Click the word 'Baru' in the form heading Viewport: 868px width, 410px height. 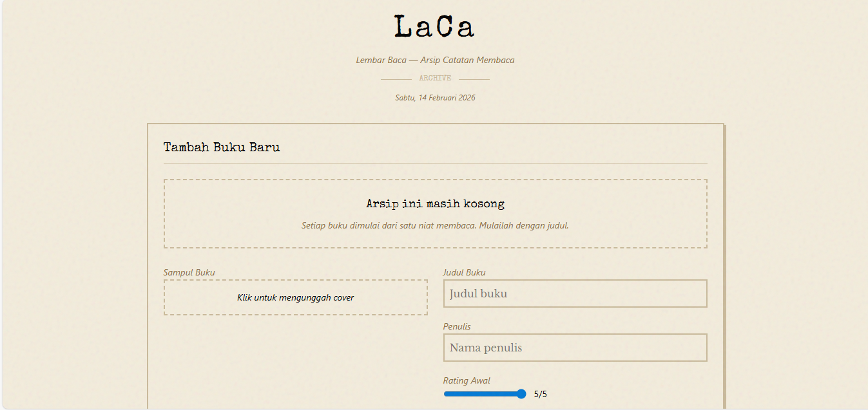(x=265, y=147)
